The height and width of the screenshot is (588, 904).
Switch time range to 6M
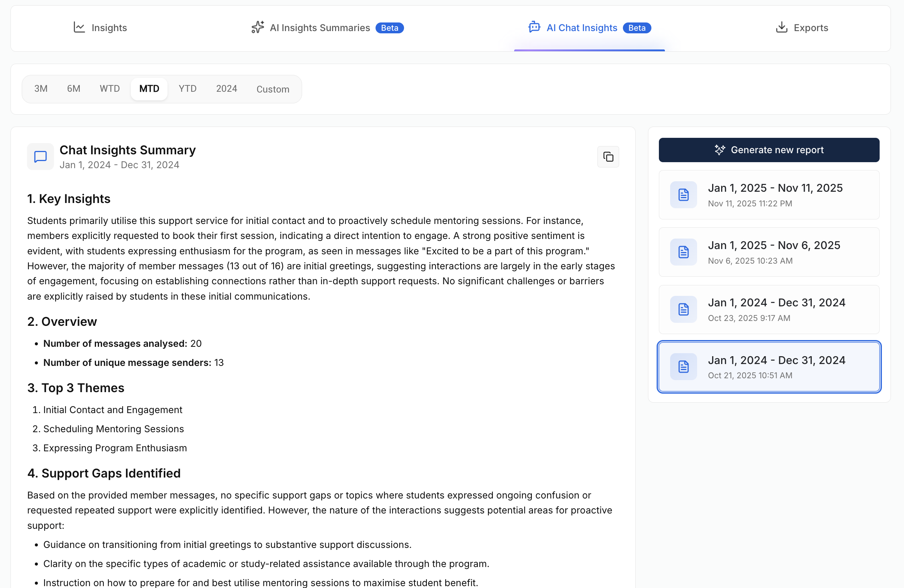(73, 89)
